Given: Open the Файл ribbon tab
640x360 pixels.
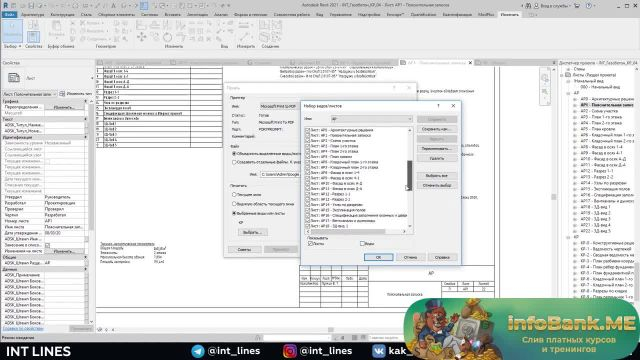Looking at the screenshot, I should click(x=9, y=15).
